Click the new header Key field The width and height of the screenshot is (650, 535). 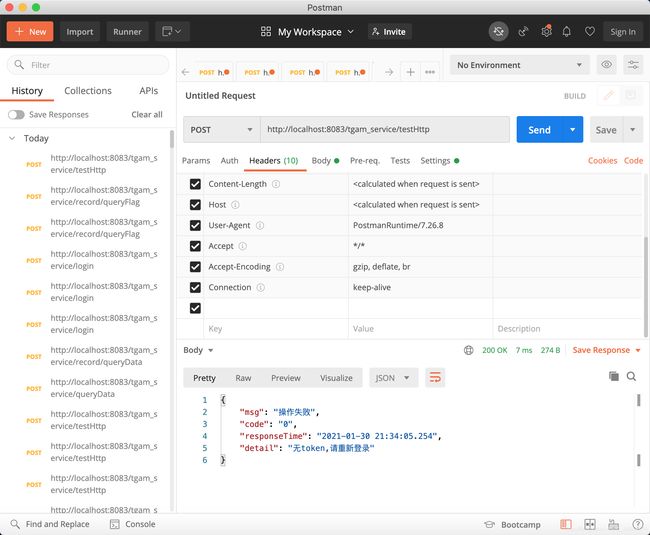[x=276, y=329]
